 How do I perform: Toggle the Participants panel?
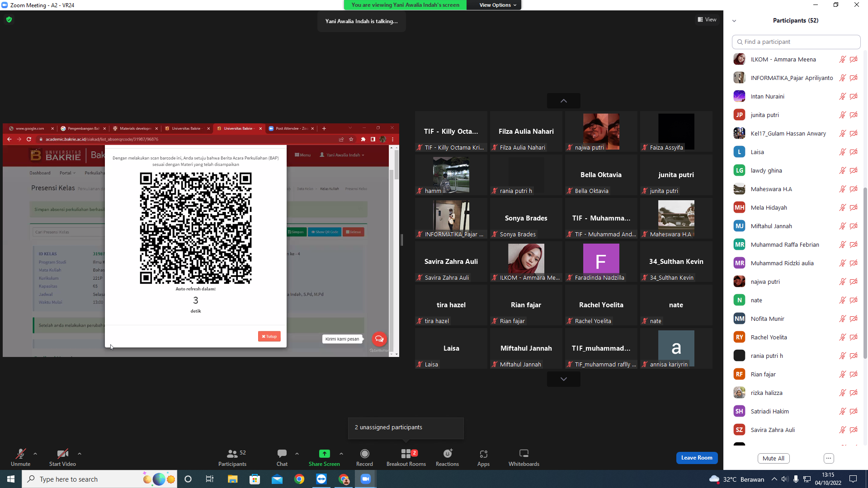click(232, 457)
